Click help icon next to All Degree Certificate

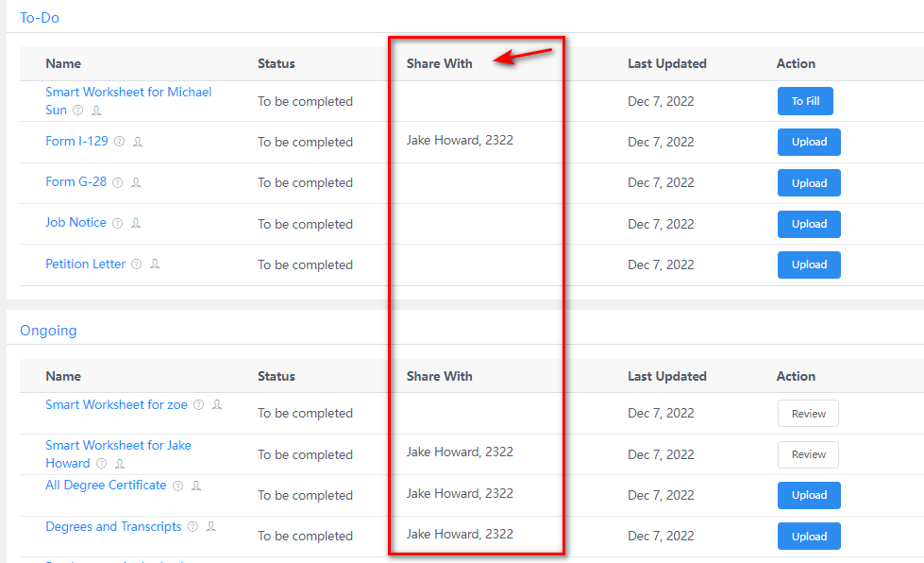tap(176, 486)
